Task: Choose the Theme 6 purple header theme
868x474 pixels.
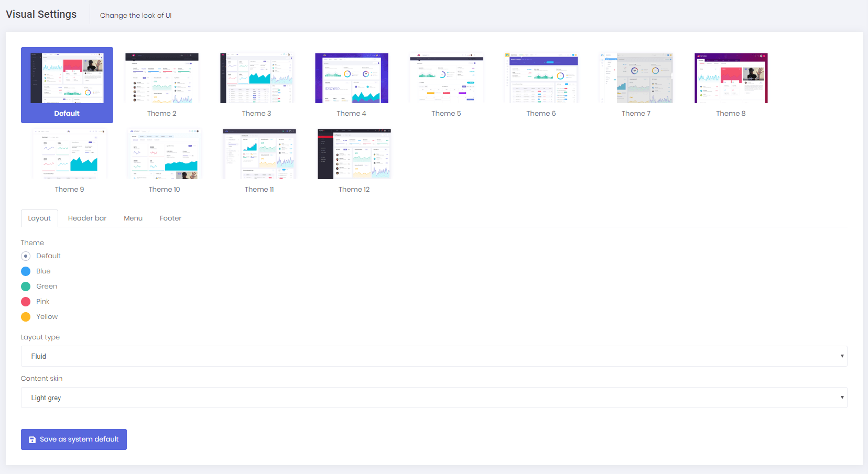Action: click(541, 79)
